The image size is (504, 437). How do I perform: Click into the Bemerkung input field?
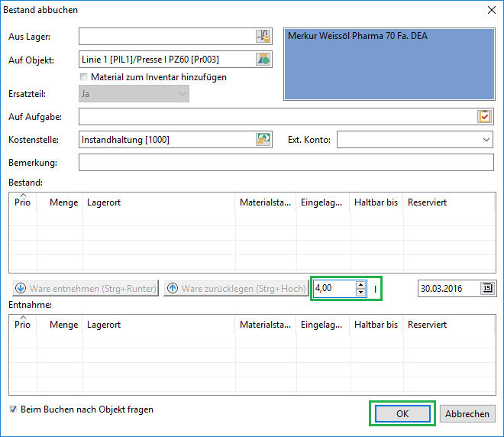[286, 163]
